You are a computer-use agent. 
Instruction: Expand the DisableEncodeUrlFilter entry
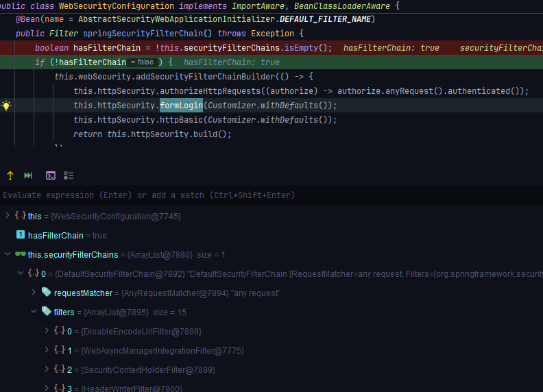point(46,331)
